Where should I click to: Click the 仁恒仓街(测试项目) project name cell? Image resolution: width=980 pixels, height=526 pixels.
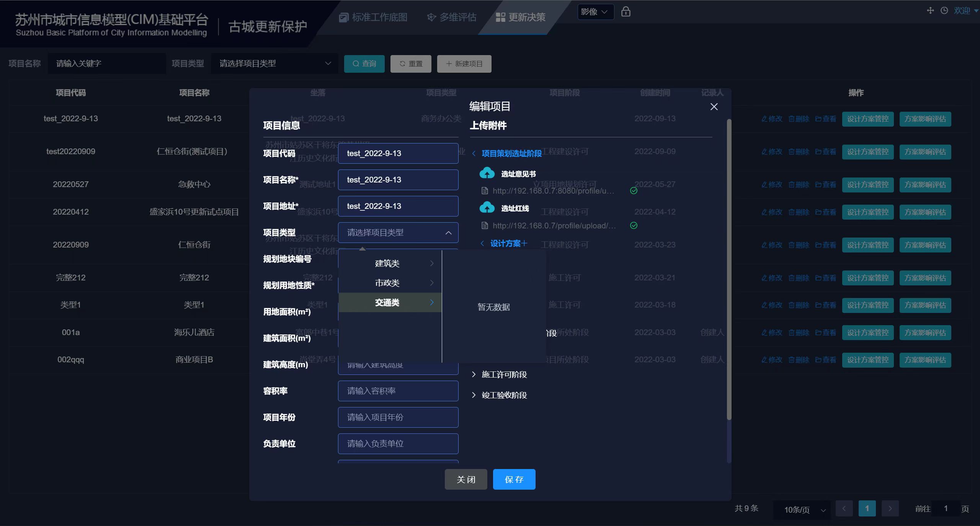click(192, 151)
